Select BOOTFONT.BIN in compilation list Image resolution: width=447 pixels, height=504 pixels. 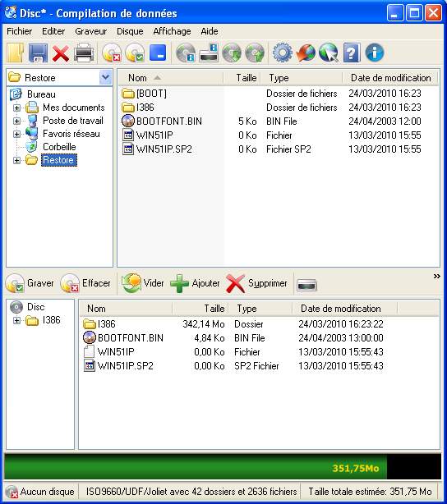click(233, 338)
